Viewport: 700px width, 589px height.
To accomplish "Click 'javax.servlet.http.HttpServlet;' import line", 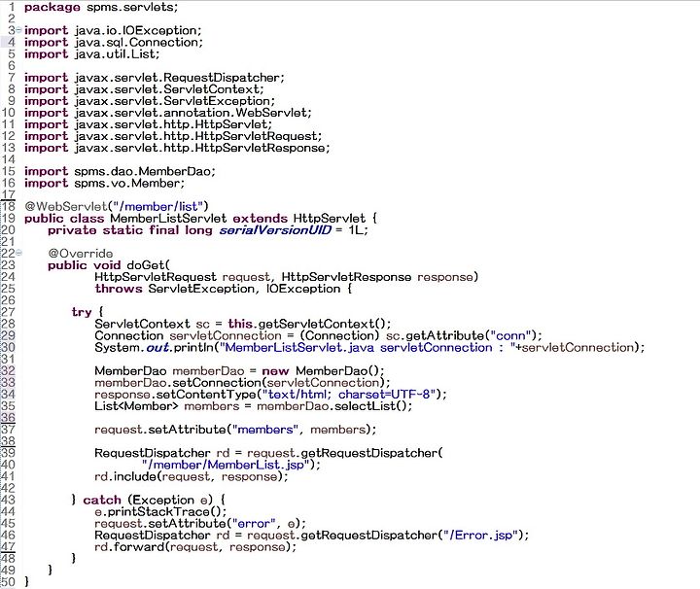I will click(148, 124).
